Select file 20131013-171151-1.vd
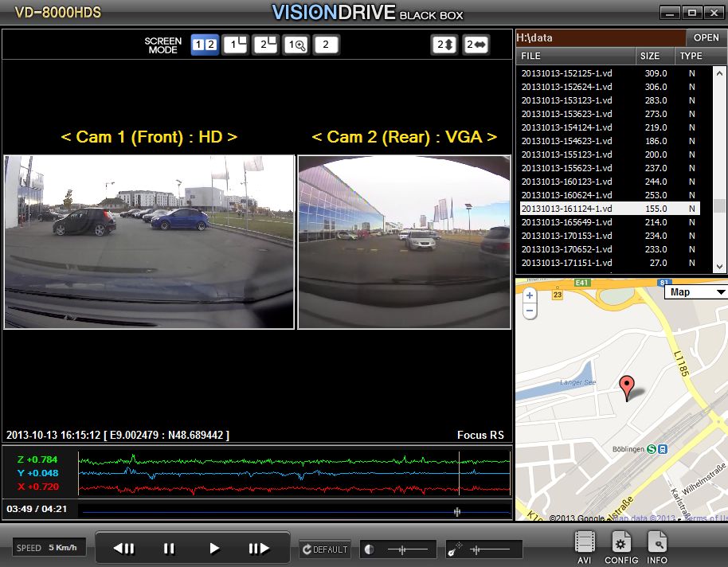The height and width of the screenshot is (567, 728). coord(609,263)
